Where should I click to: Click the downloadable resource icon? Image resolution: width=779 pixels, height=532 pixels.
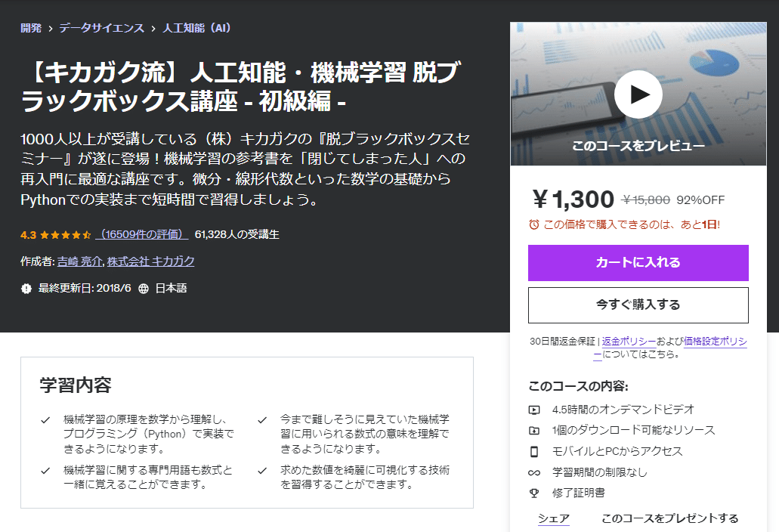pyautogui.click(x=534, y=431)
